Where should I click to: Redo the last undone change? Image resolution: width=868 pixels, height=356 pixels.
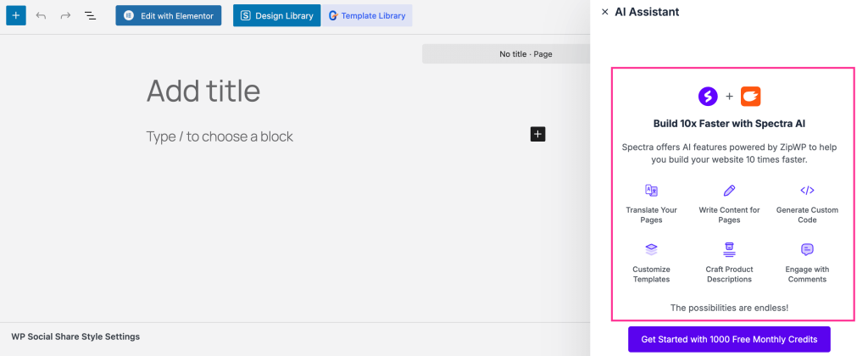[65, 15]
